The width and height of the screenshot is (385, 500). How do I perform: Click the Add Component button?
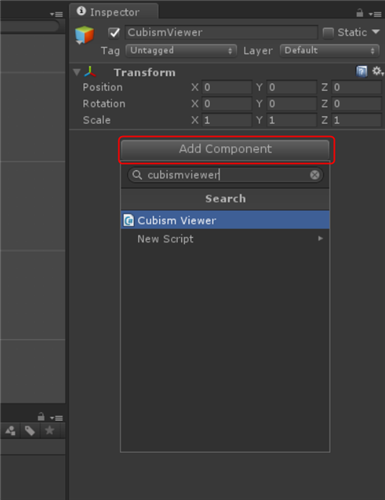pos(225,149)
